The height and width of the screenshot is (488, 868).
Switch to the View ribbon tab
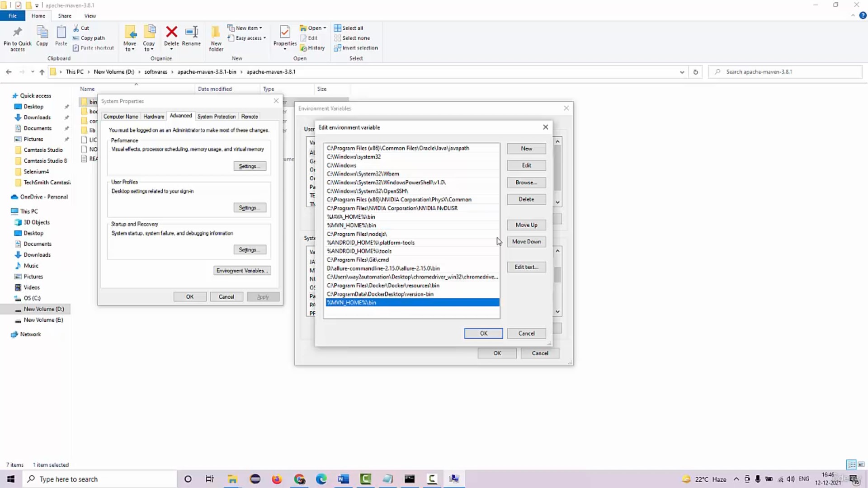[90, 16]
